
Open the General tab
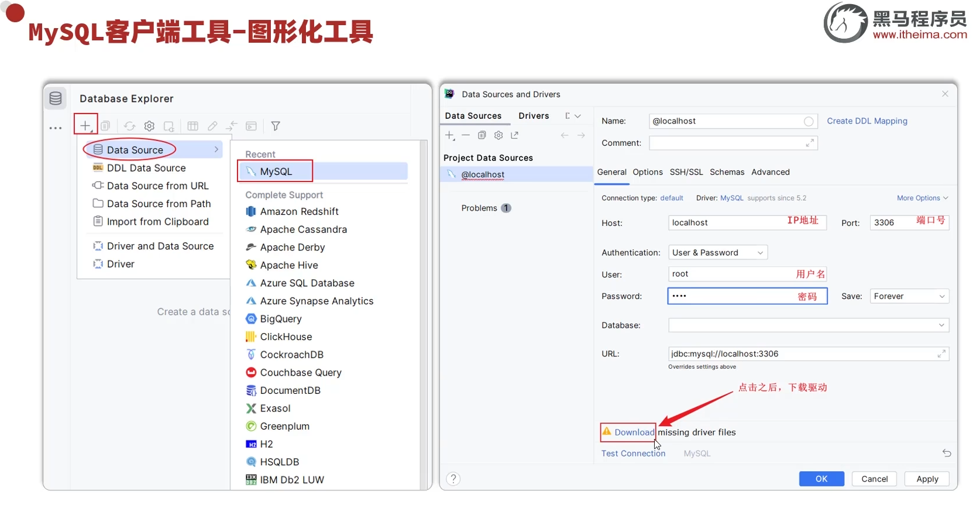click(612, 172)
